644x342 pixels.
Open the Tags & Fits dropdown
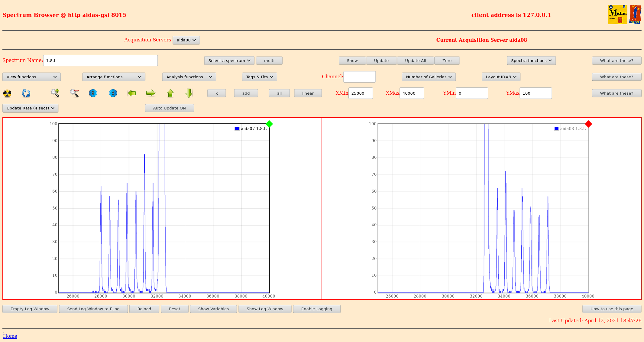(260, 77)
